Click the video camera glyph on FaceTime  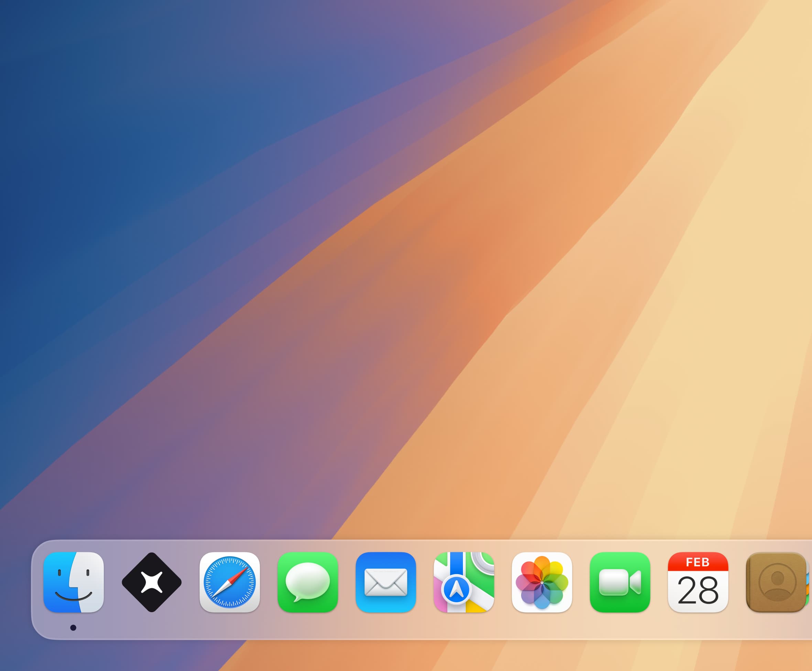coord(620,582)
